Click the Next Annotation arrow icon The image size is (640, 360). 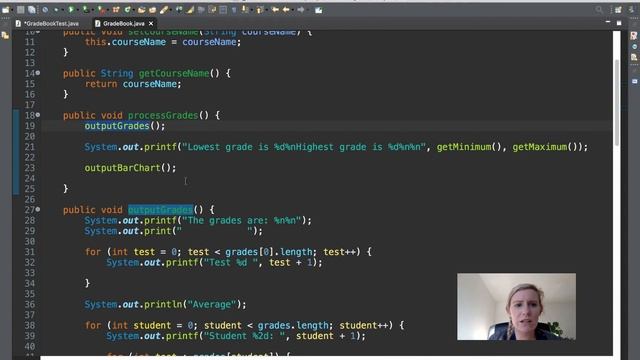[x=245, y=10]
